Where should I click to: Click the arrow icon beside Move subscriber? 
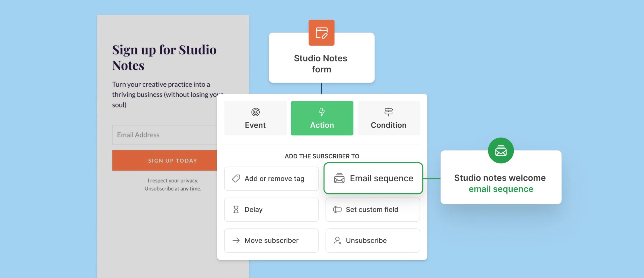[x=236, y=240]
